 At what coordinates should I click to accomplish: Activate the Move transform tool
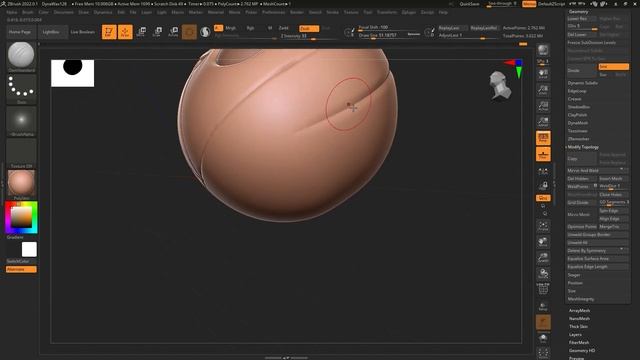click(141, 32)
